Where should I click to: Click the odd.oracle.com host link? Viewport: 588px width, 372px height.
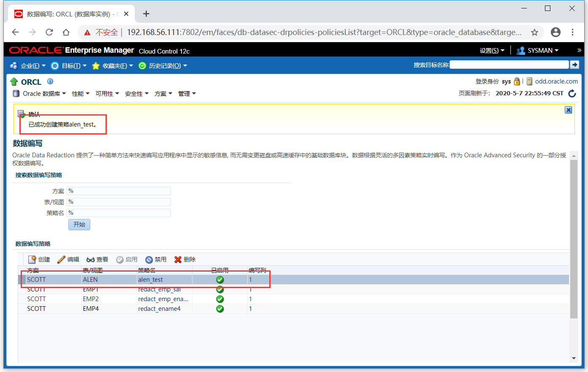[556, 81]
